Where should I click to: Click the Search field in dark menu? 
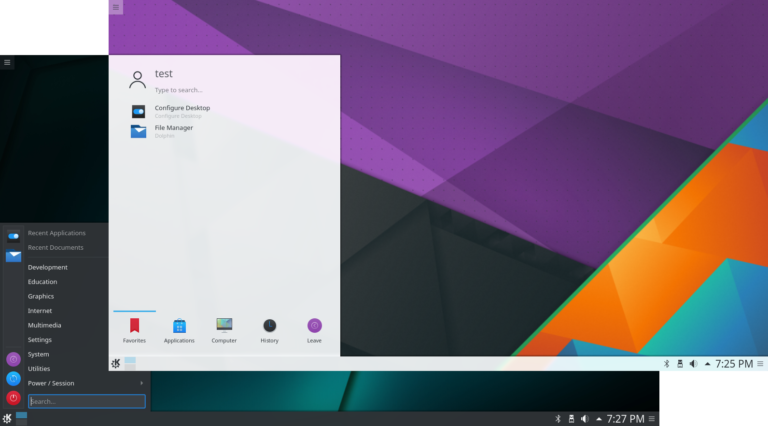[86, 401]
